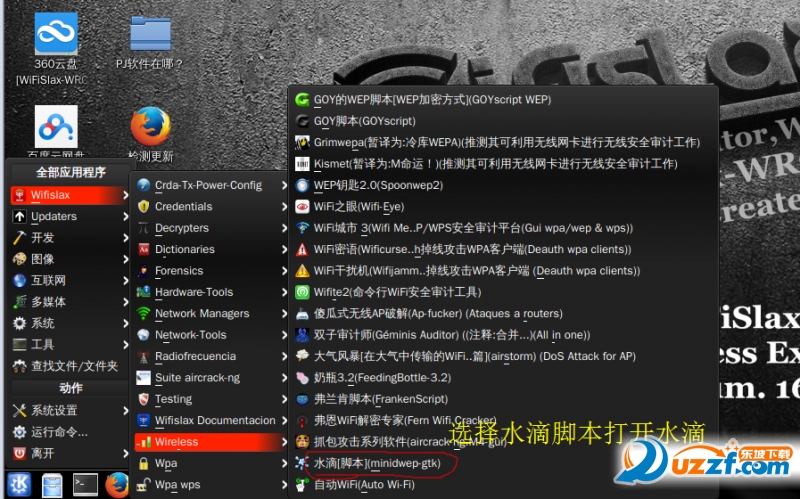The height and width of the screenshot is (499, 800).
Task: Expand the Radiofrecuencia submenu
Action: point(211,357)
